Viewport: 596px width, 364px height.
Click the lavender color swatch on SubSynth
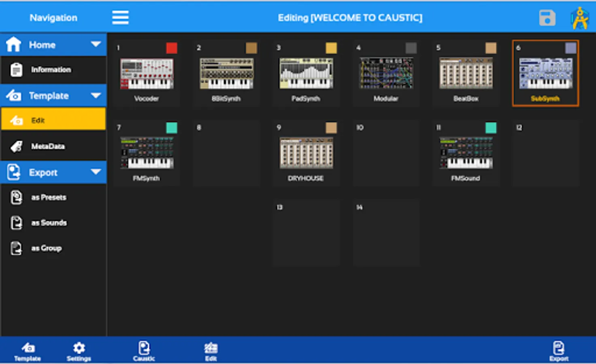pyautogui.click(x=570, y=48)
